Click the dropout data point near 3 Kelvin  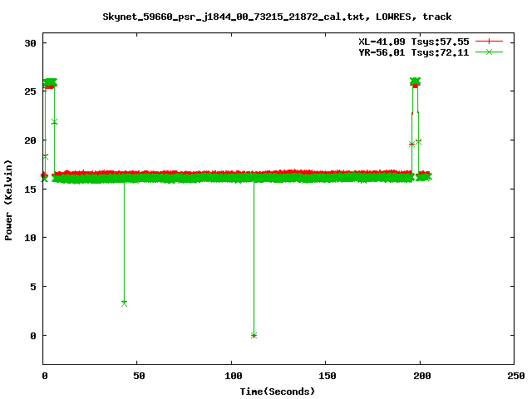click(124, 303)
